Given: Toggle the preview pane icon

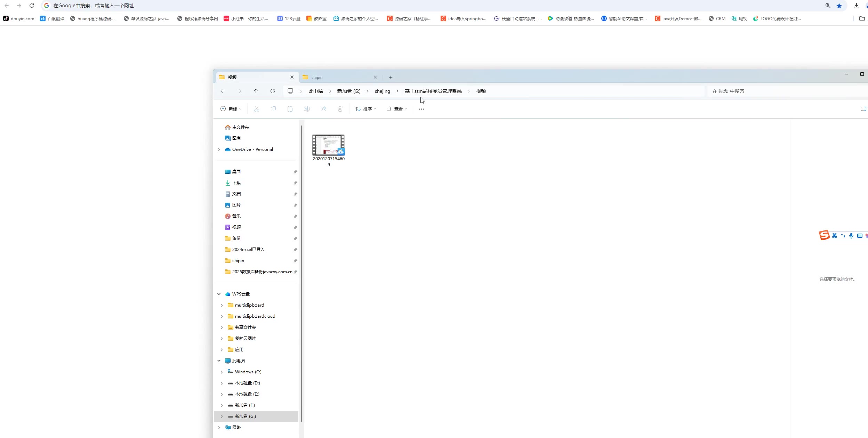Looking at the screenshot, I should [863, 109].
